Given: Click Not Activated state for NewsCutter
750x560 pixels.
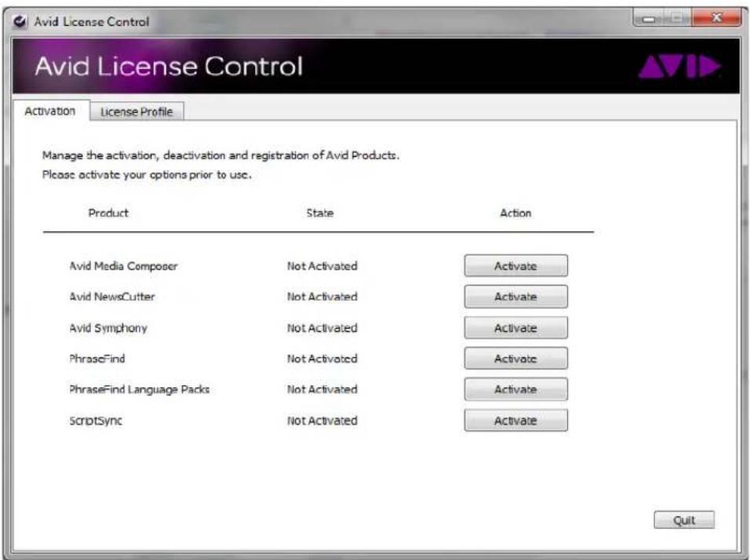Looking at the screenshot, I should tap(322, 296).
